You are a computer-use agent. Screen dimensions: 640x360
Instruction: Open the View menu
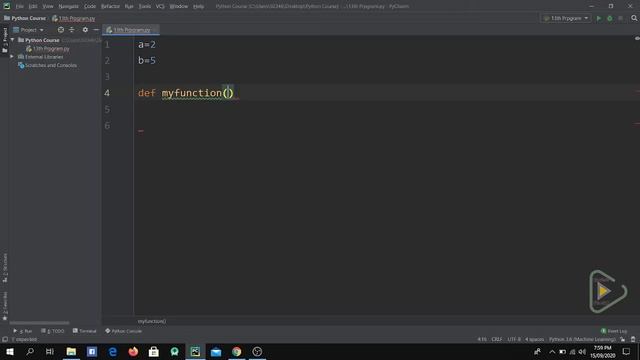(x=48, y=6)
